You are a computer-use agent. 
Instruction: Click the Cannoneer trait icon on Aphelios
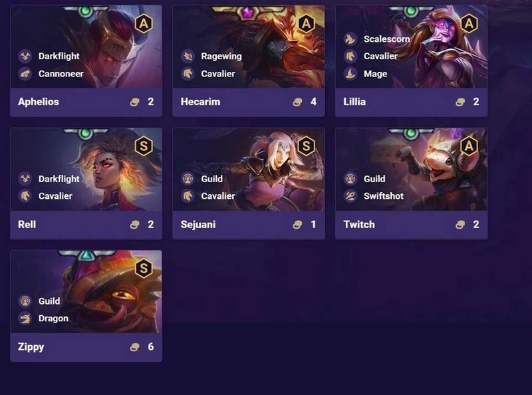click(x=25, y=74)
